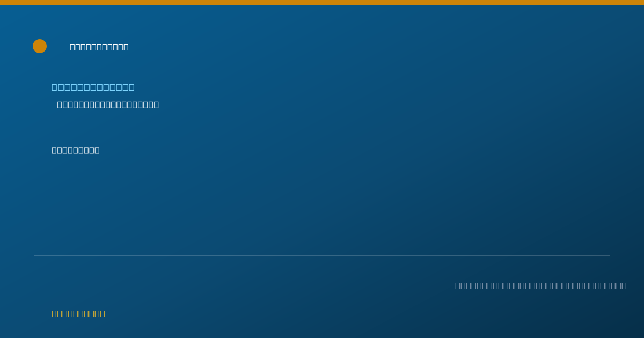Viewport: 644px width, 338px height.
Task: Open the light blue heading link
Action: tap(93, 87)
